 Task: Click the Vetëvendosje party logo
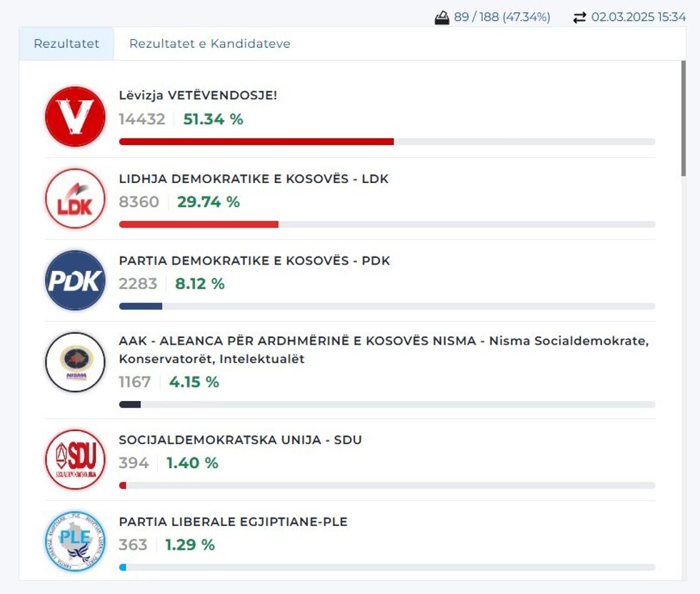tap(75, 117)
